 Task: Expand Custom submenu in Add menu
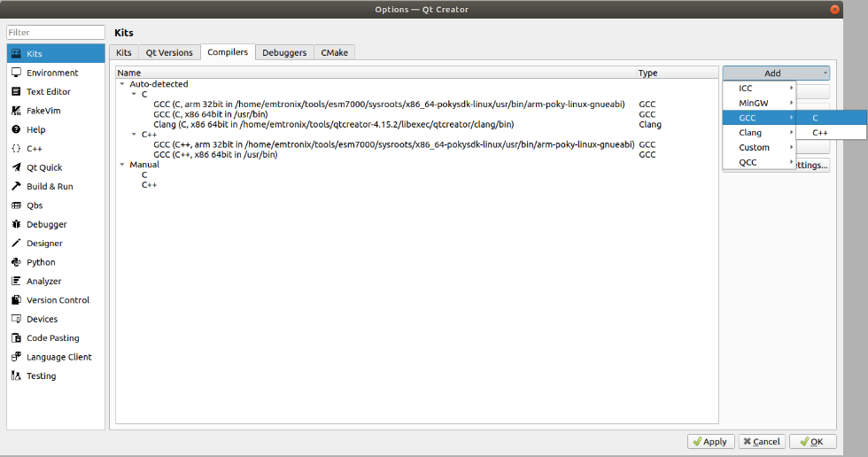point(760,147)
